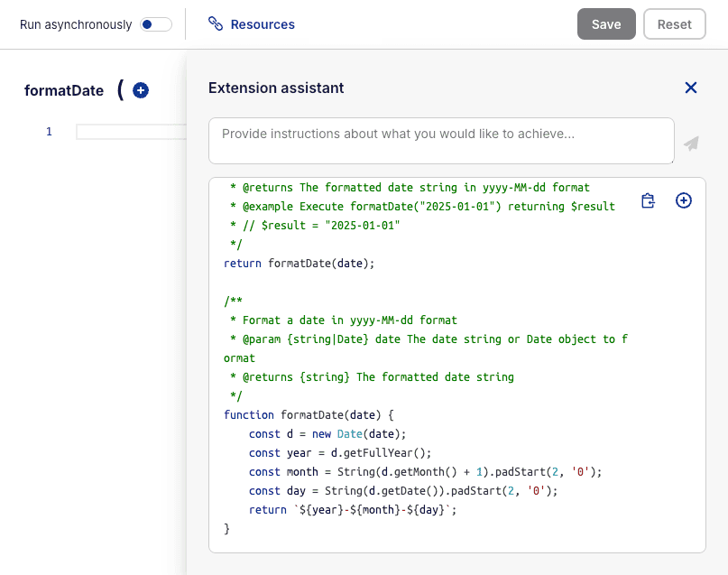The width and height of the screenshot is (728, 575).
Task: Click the 'function formatDate(date) {' line
Action: click(x=309, y=414)
